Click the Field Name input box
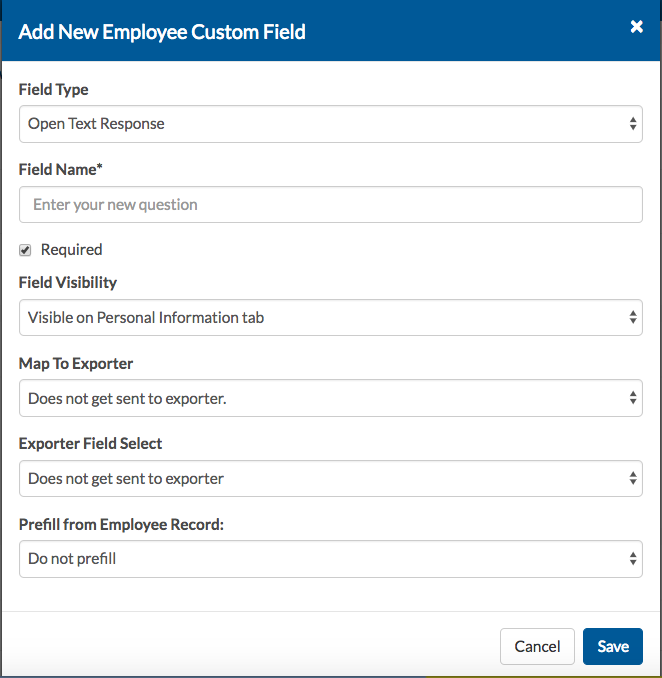The height and width of the screenshot is (678, 662). pos(331,205)
